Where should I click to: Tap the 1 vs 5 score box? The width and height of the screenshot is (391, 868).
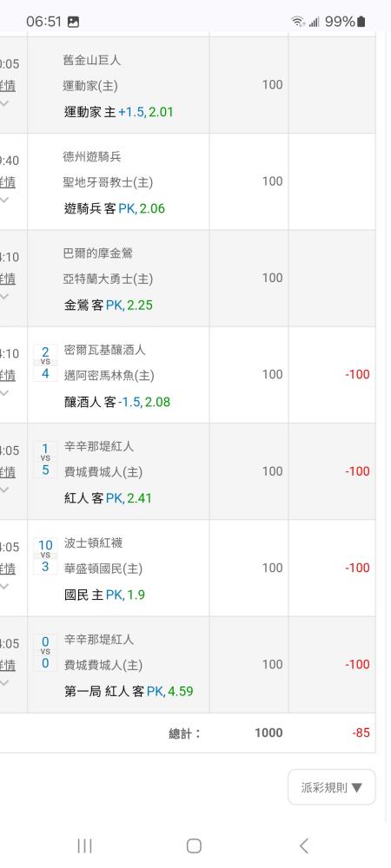45,459
